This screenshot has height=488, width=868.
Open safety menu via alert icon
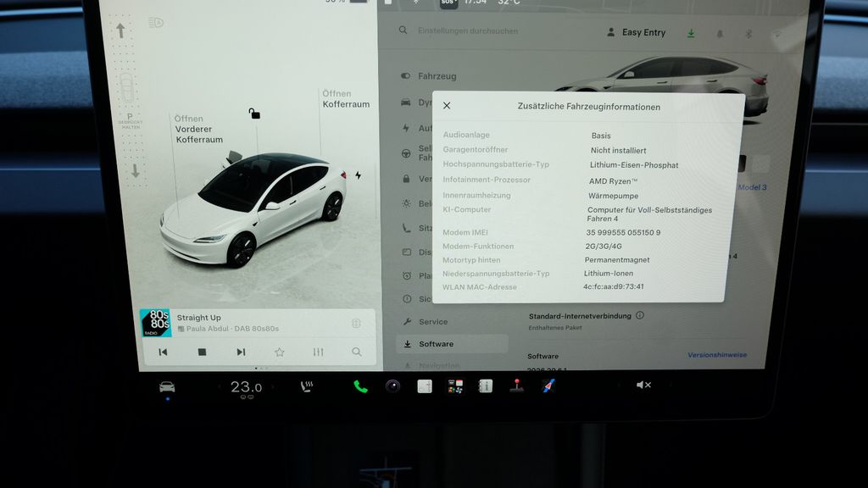pos(407,299)
